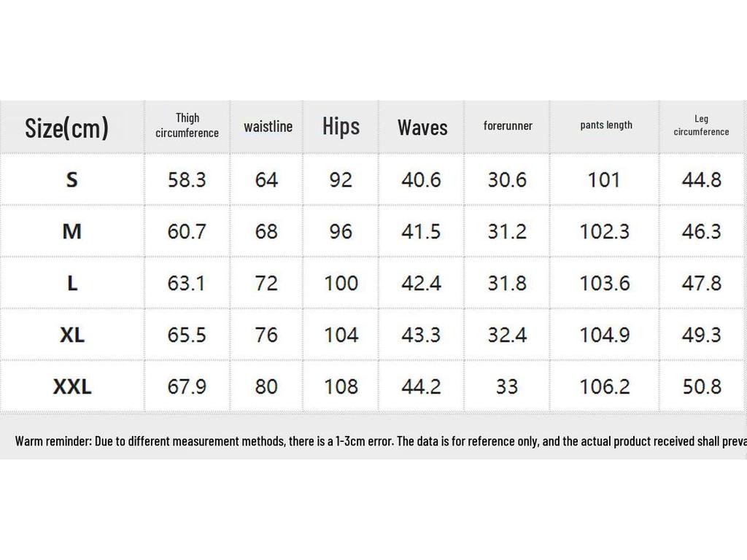Click the Waves column header
Image resolution: width=747 pixels, height=560 pixels.
click(422, 128)
